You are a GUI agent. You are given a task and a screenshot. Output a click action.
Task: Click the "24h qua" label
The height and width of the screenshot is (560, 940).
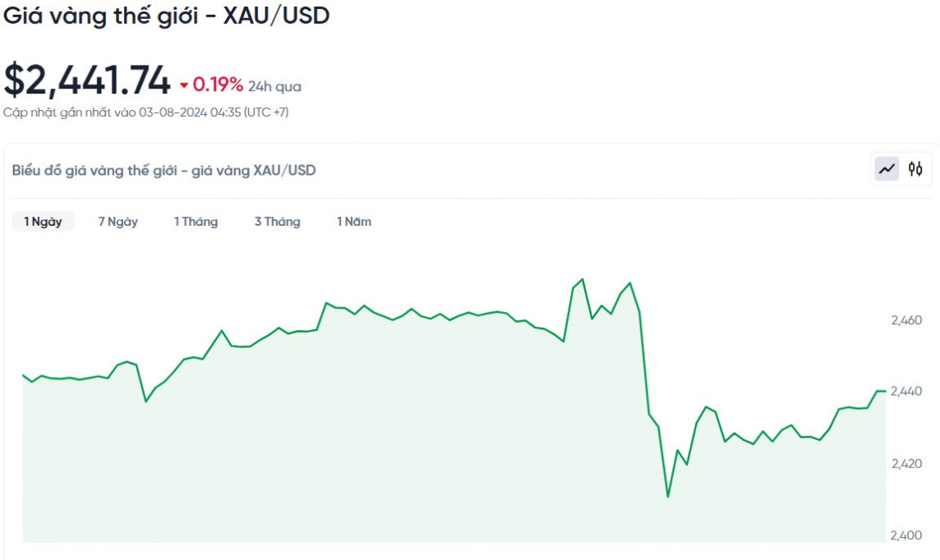(274, 86)
